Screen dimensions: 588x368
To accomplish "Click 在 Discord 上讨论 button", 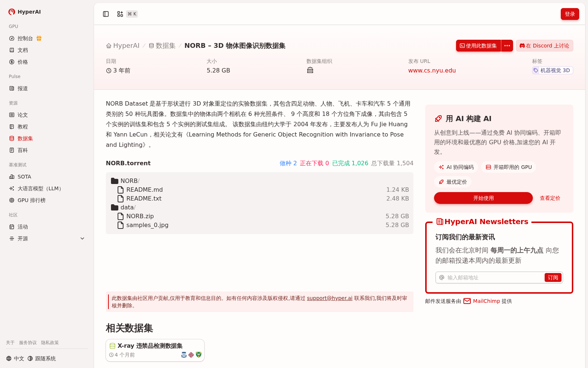I will point(544,46).
